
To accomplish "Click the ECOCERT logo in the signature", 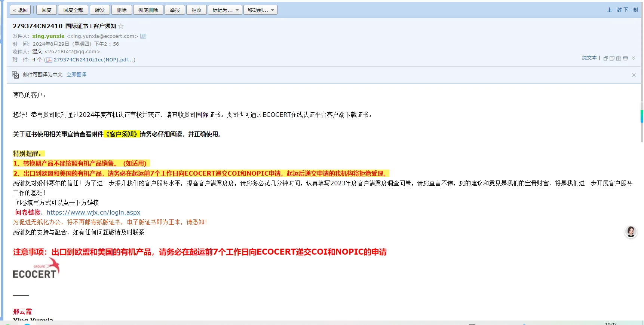I will [36, 268].
